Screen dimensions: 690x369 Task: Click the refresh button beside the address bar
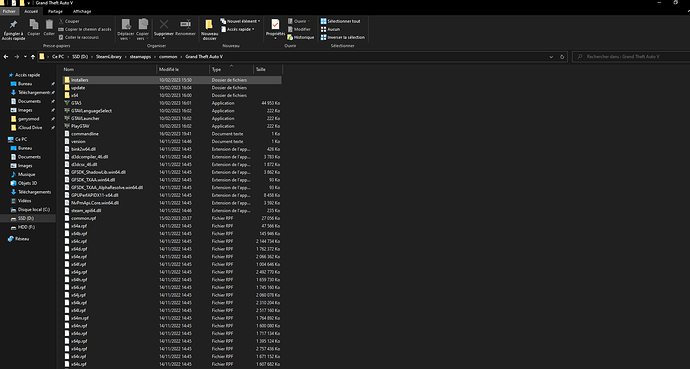click(562, 57)
